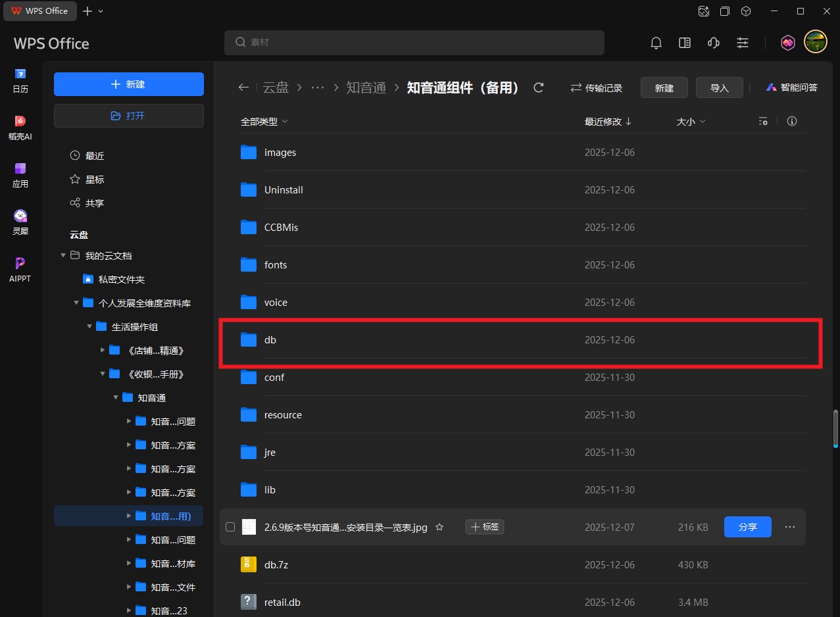Click the search box at top
Viewport: 840px width, 617px height.
[414, 43]
